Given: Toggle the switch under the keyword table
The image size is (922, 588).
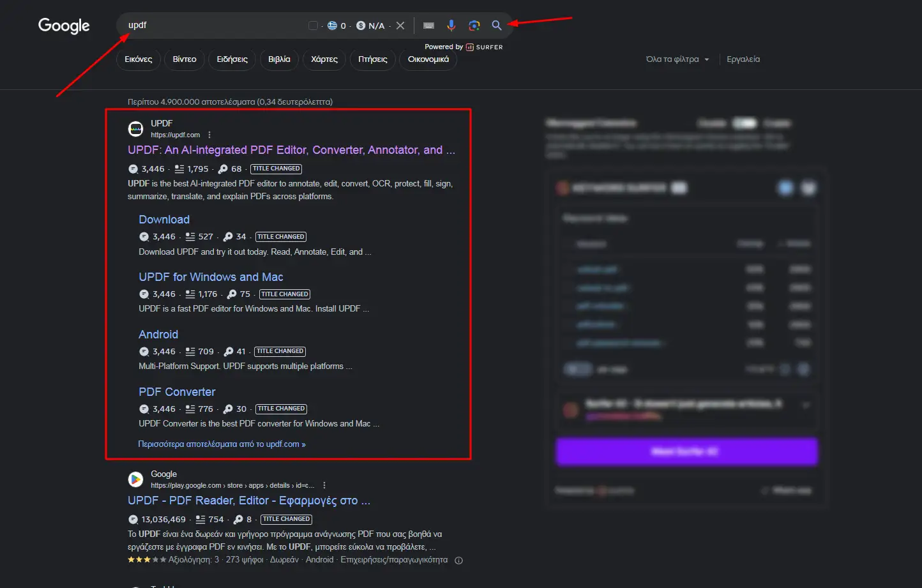Looking at the screenshot, I should point(577,369).
